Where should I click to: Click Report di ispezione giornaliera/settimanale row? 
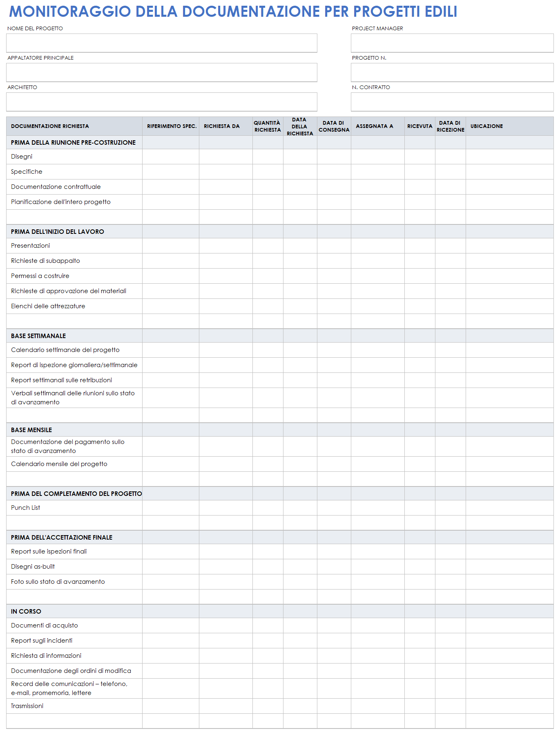coord(280,365)
